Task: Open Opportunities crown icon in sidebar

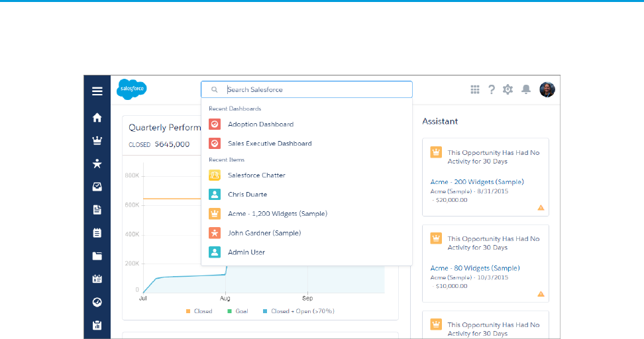Action: click(97, 140)
